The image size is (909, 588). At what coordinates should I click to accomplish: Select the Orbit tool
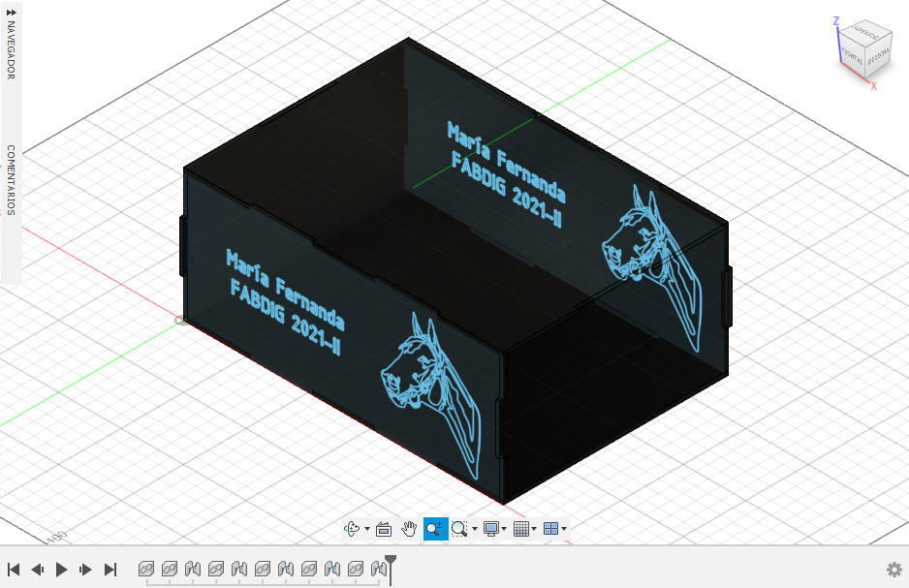(x=353, y=528)
